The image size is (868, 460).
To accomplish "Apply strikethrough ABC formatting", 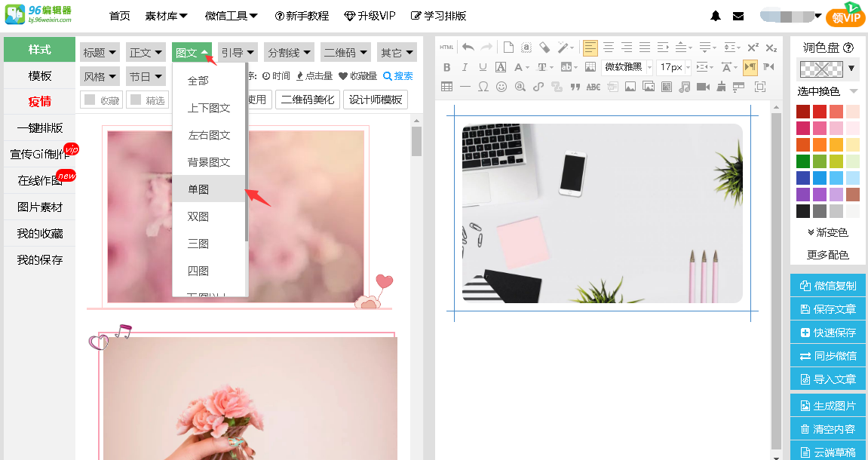I will pyautogui.click(x=593, y=87).
